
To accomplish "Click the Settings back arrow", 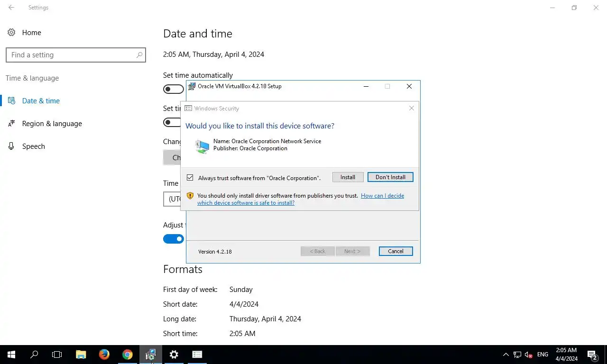I will point(11,8).
